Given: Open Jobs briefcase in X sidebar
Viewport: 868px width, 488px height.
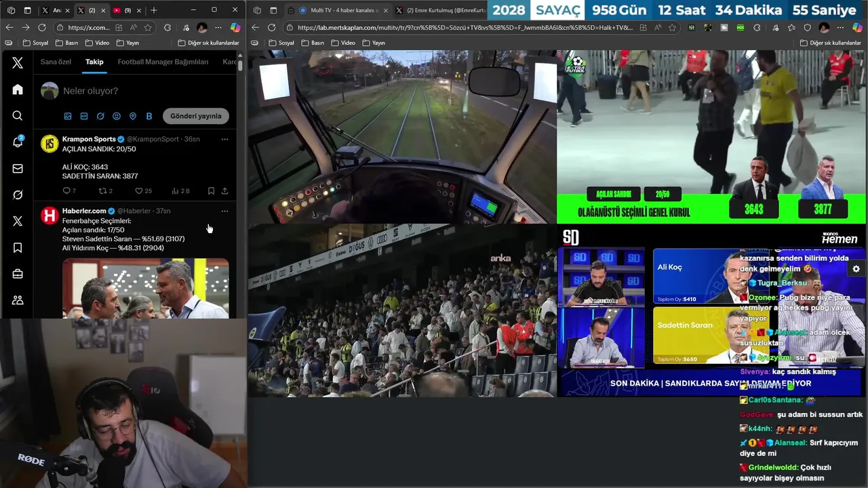Looking at the screenshot, I should (18, 274).
